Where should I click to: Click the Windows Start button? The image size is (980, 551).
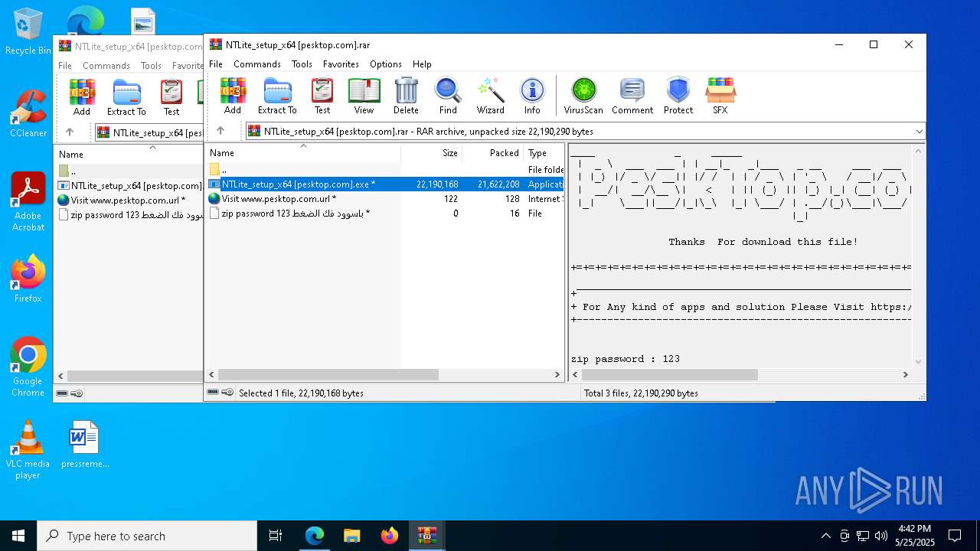[x=18, y=536]
